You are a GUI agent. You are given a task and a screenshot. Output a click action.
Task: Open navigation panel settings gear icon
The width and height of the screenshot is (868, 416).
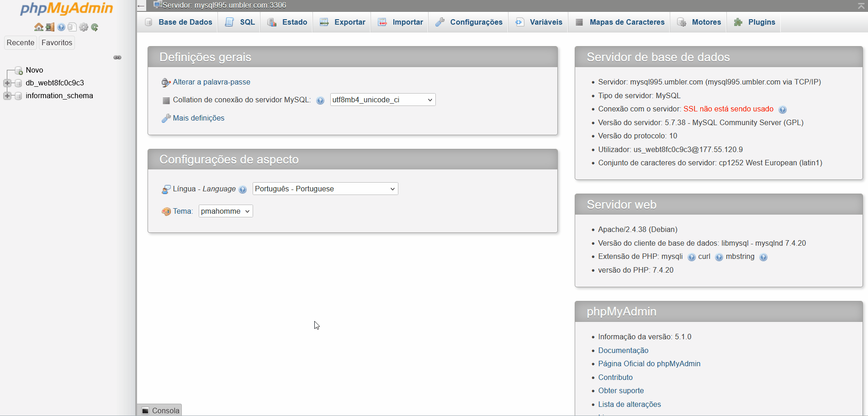[84, 27]
